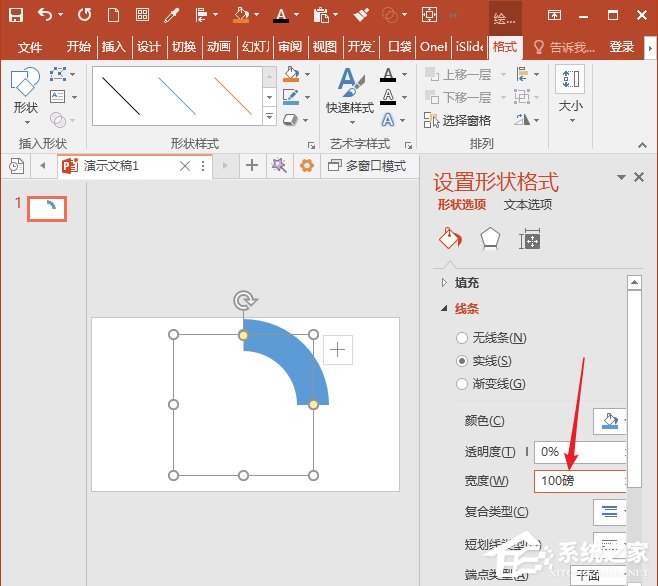Click the Save icon in quick access toolbar
Image resolution: width=658 pixels, height=586 pixels.
pos(16,15)
